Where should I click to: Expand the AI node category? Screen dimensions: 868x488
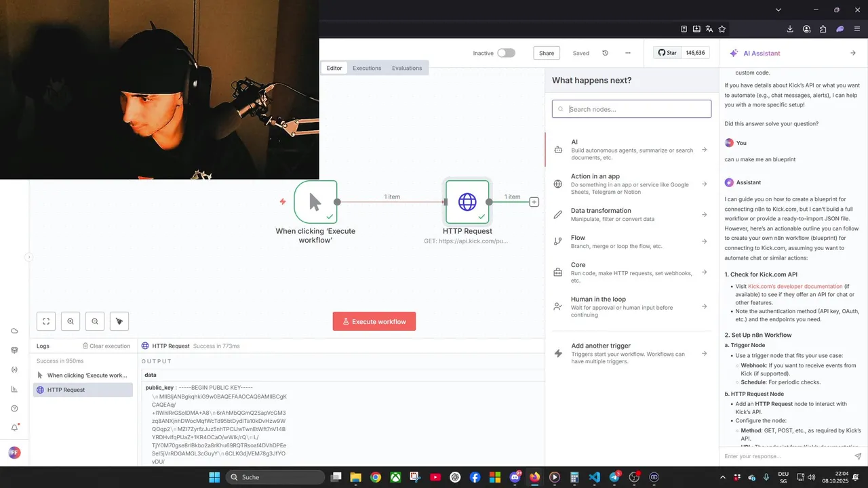631,150
